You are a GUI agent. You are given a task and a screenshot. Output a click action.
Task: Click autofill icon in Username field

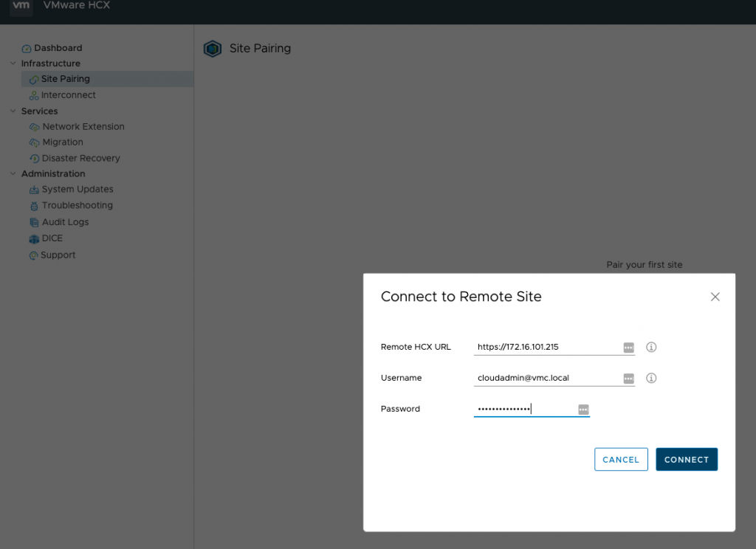(629, 379)
